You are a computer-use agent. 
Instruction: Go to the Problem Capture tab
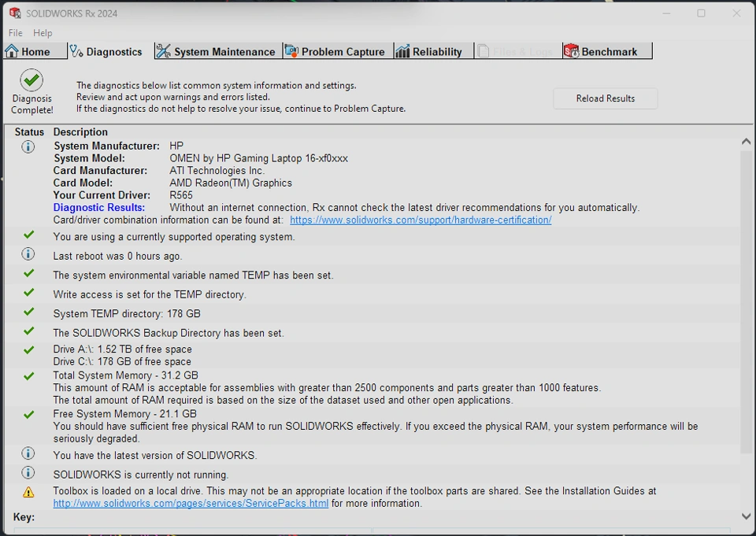pos(339,51)
